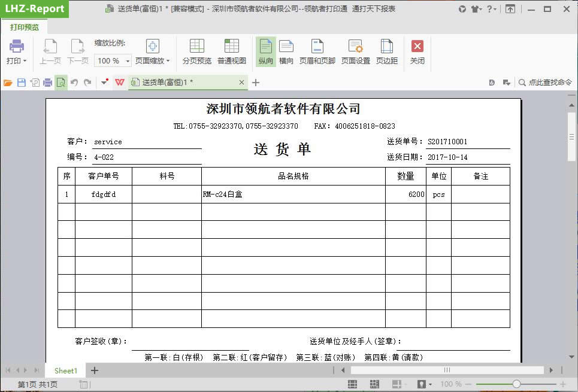Toggle the print preview icon in quick toolbar
The image size is (578, 392).
[x=61, y=83]
